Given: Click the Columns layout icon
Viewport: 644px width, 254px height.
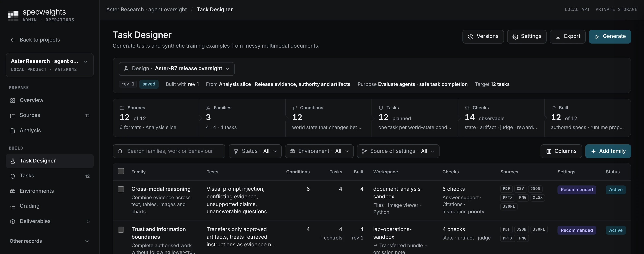Looking at the screenshot, I should click(x=549, y=151).
